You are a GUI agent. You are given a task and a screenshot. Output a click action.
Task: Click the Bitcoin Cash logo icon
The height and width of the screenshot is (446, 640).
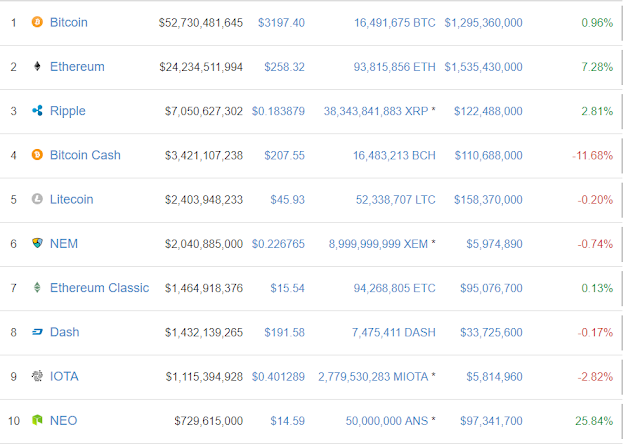pos(38,155)
